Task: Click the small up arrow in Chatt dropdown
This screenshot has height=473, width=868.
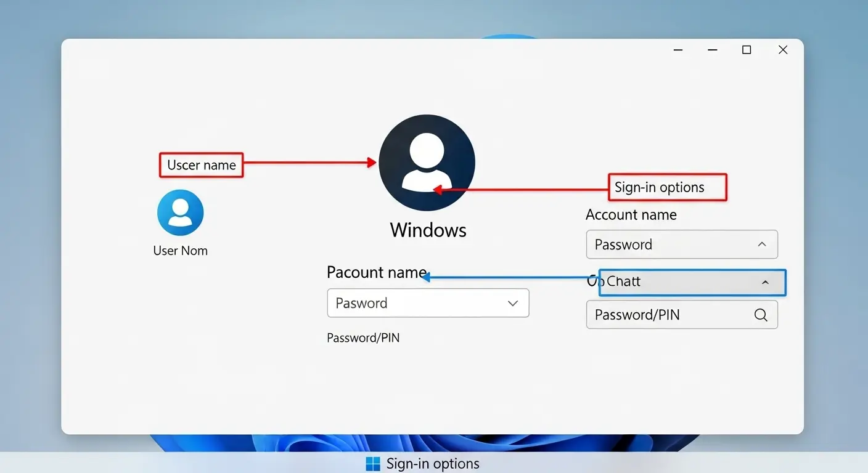Action: (765, 283)
